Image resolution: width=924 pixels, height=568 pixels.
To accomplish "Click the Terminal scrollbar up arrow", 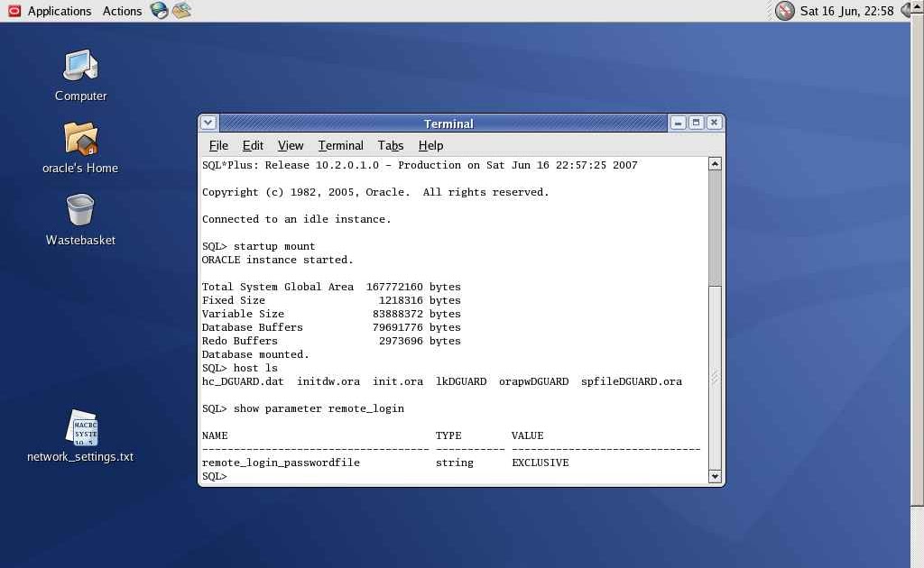I will click(x=715, y=163).
